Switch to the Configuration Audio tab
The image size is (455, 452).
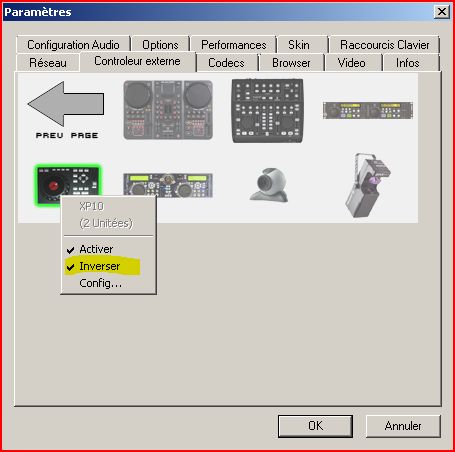pos(73,45)
